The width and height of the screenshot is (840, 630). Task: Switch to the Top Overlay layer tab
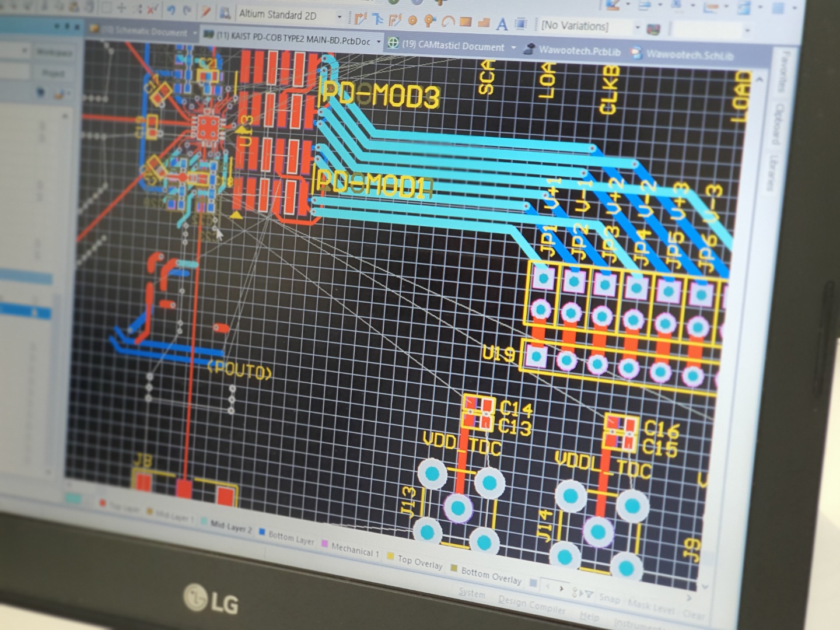(420, 562)
